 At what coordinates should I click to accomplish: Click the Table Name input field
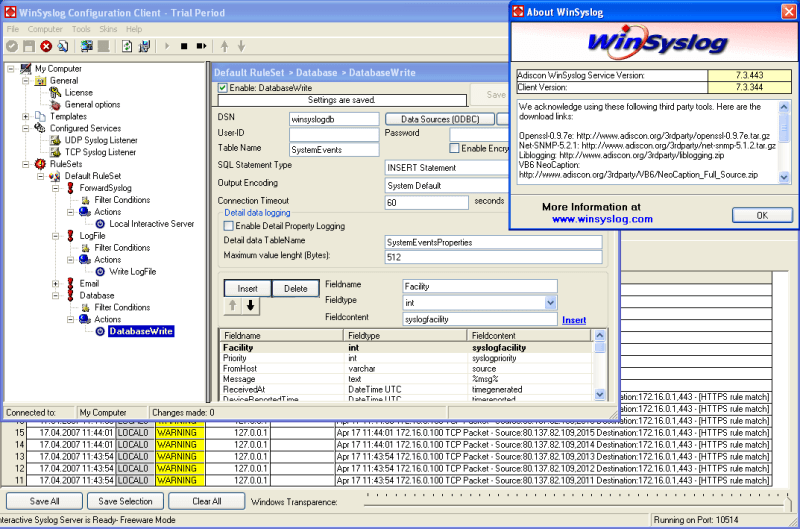[x=333, y=148]
